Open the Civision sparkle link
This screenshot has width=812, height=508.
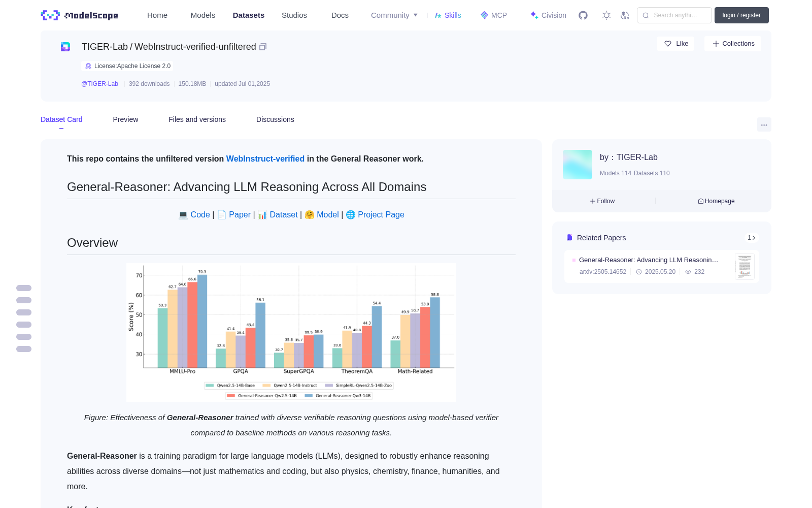tap(548, 15)
